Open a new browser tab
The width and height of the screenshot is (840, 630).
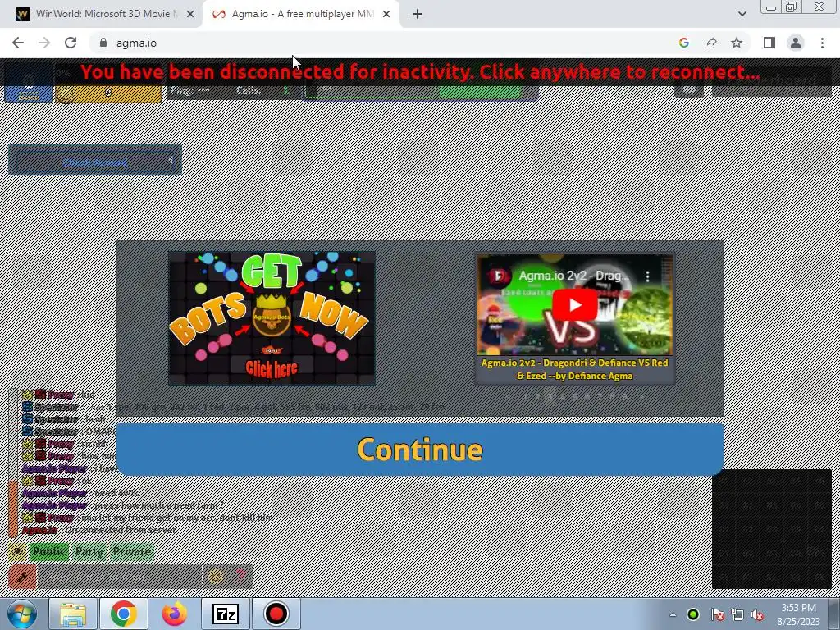tap(418, 15)
